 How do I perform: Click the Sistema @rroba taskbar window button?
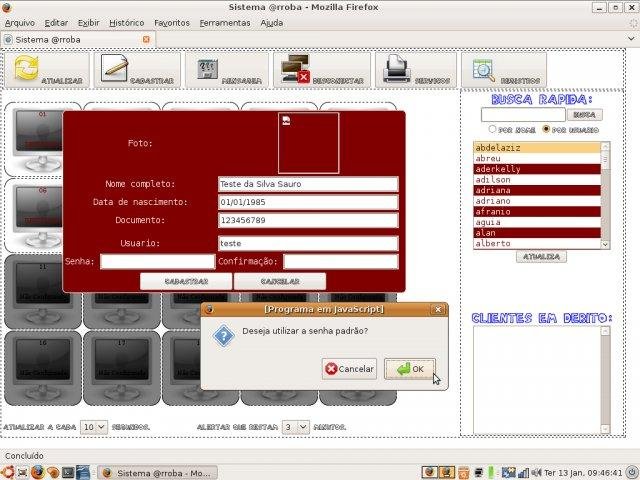click(158, 473)
